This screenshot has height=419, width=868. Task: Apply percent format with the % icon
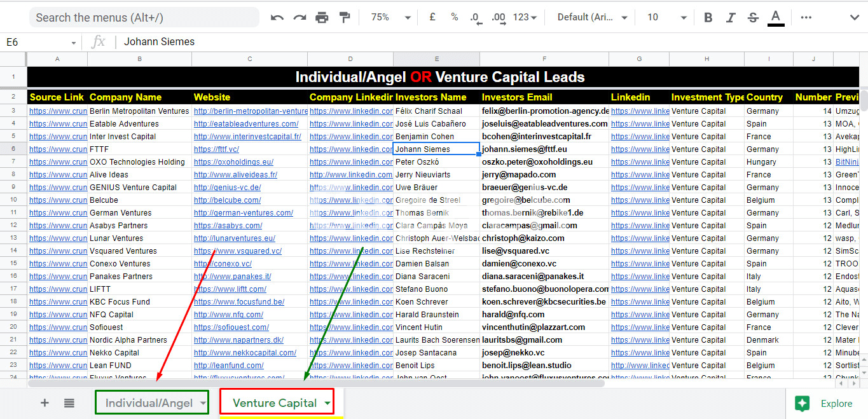pos(455,17)
